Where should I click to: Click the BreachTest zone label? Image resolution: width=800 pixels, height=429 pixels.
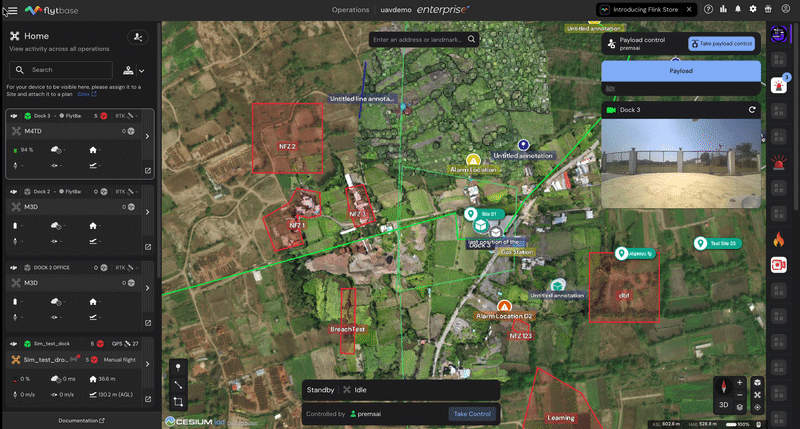pyautogui.click(x=347, y=329)
